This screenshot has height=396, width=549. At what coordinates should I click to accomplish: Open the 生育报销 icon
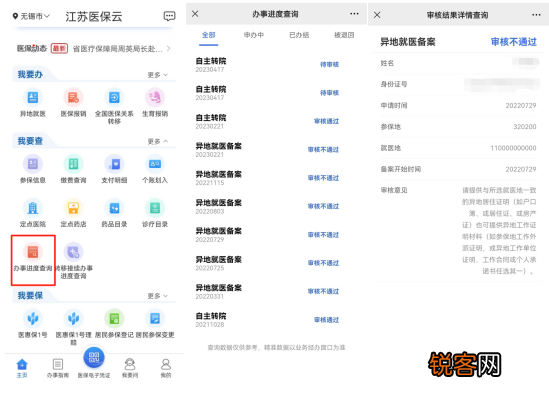tap(155, 98)
